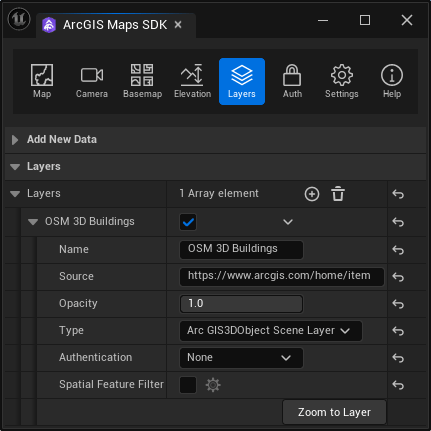Click the Unreal Engine logo icon
Viewport: 431px width, 431px height.
(x=19, y=19)
